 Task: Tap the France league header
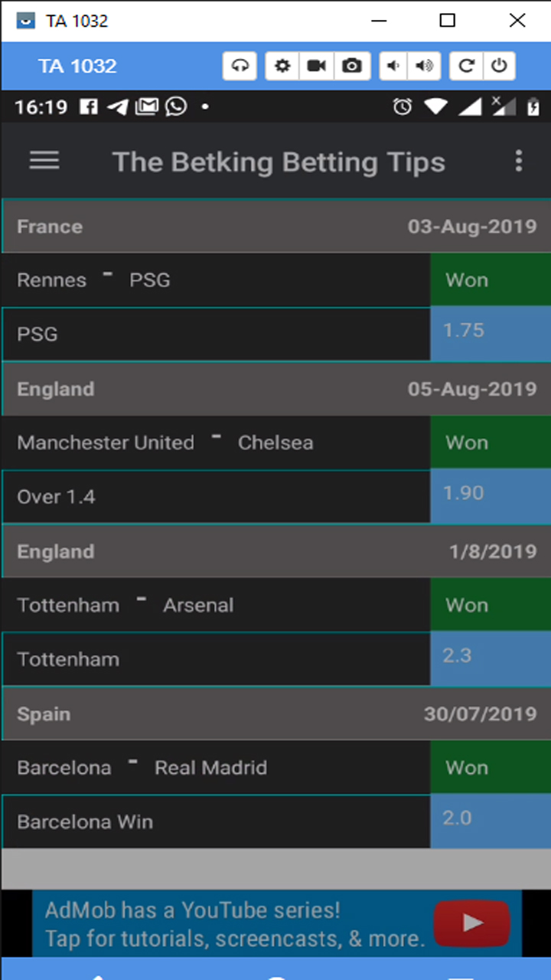[x=275, y=227]
